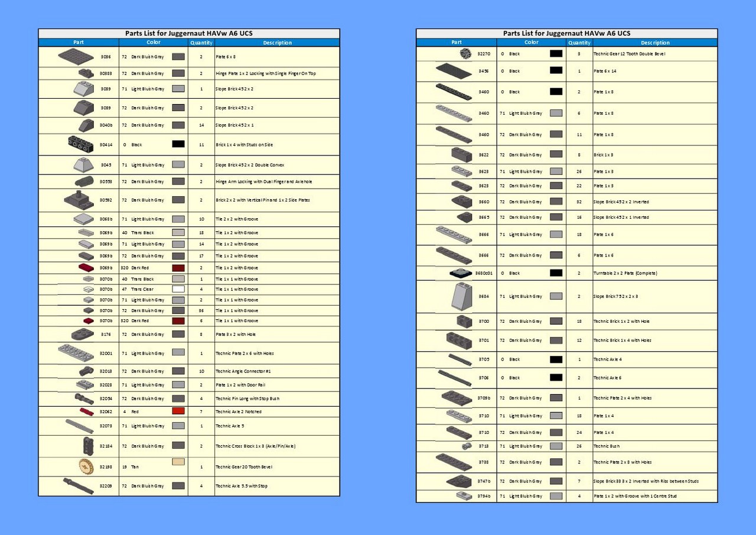Select quantity "32" in the 3660 row
This screenshot has width=756, height=535.
579,202
